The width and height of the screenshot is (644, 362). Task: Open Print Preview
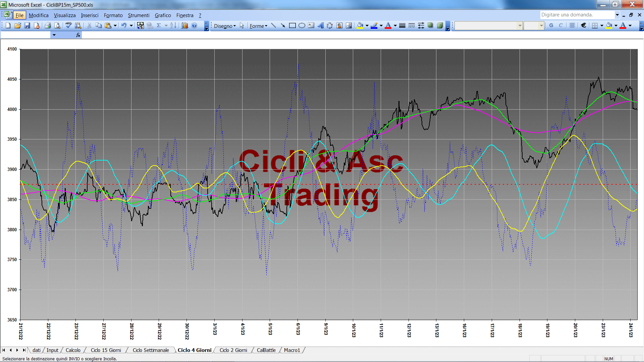coord(57,25)
